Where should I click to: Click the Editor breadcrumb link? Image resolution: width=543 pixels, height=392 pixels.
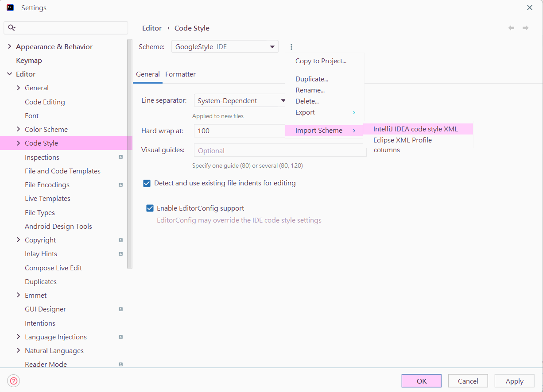pos(152,28)
